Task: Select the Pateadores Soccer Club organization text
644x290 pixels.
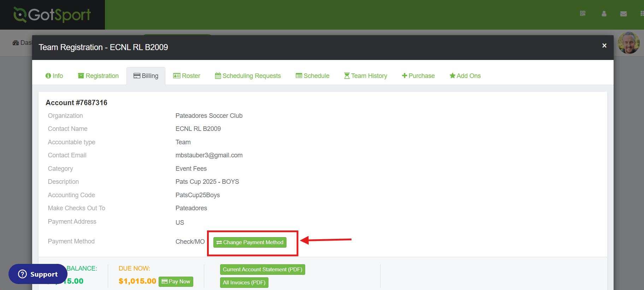Action: (209, 116)
